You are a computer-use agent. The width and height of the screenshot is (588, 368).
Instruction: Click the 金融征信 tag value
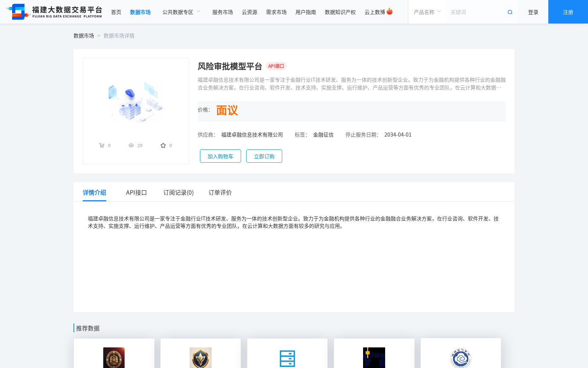tap(323, 135)
